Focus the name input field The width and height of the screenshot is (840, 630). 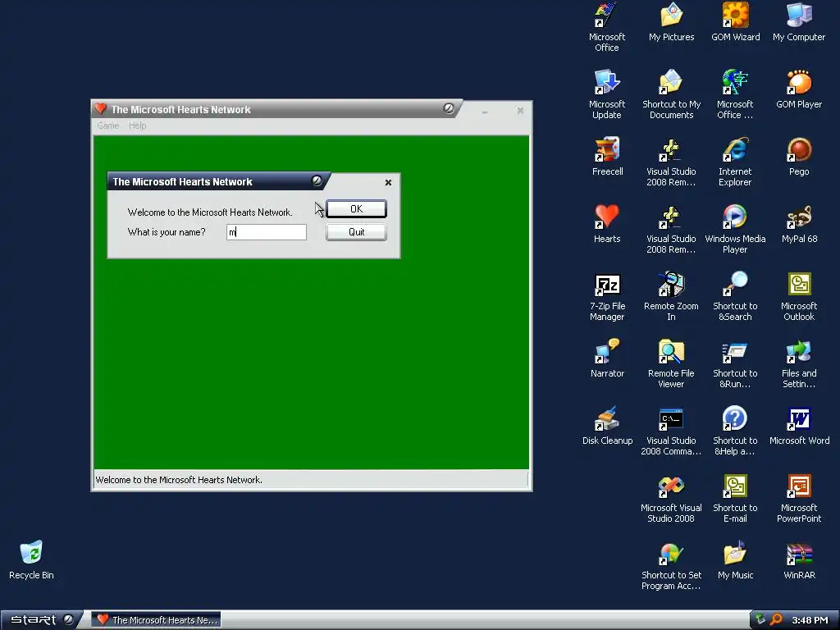click(x=267, y=232)
